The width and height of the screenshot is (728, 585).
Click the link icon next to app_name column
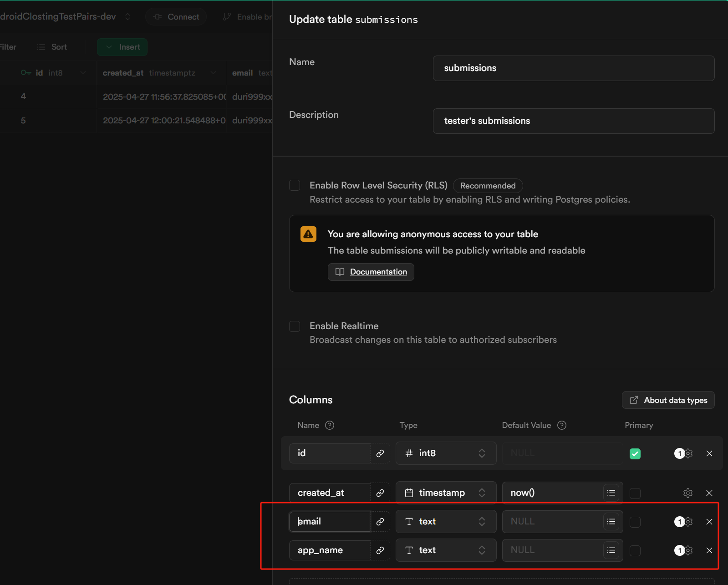(x=380, y=550)
